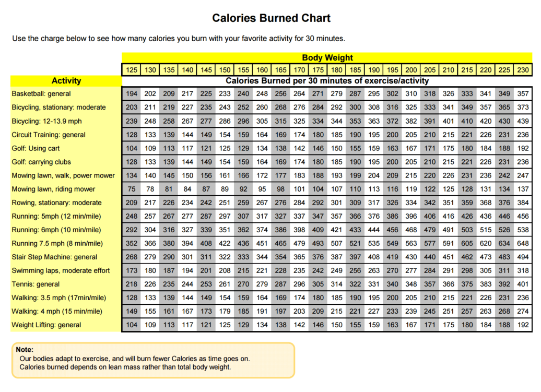Select the 125 weight column header
This screenshot has width=541, height=392.
coord(132,69)
